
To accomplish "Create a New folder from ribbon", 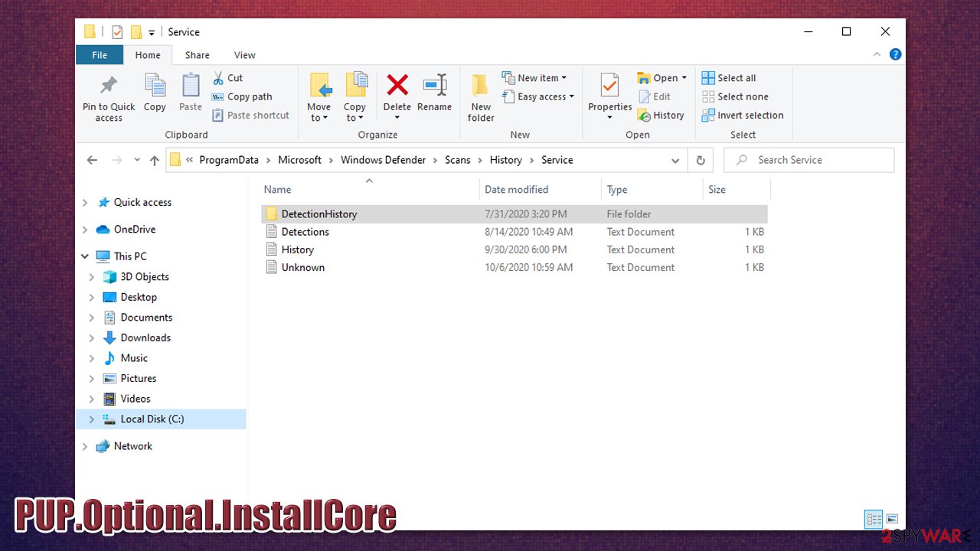I will [481, 97].
